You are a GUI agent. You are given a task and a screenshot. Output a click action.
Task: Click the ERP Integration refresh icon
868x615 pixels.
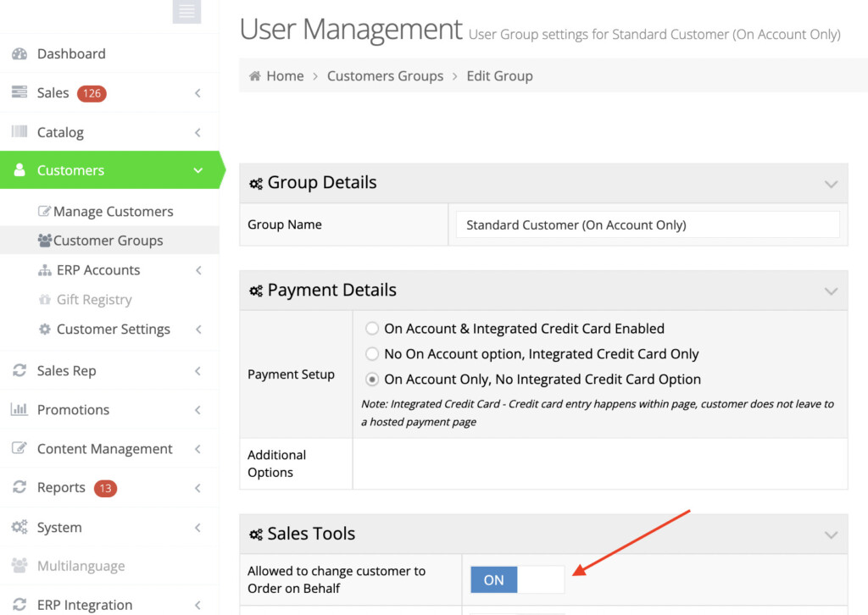[x=19, y=605]
